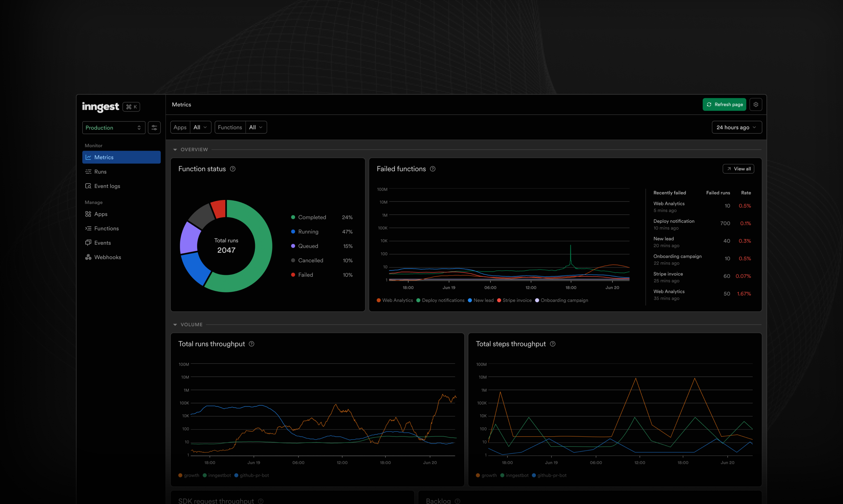Expand the Overview section chevron
The width and height of the screenshot is (843, 504).
(175, 150)
